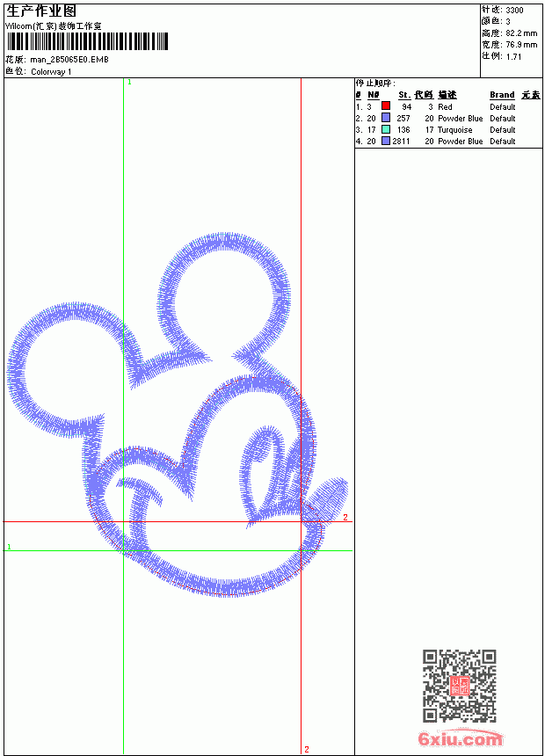This screenshot has width=545, height=756.
Task: Click the powder blue swatch in row 2
Action: 386,118
